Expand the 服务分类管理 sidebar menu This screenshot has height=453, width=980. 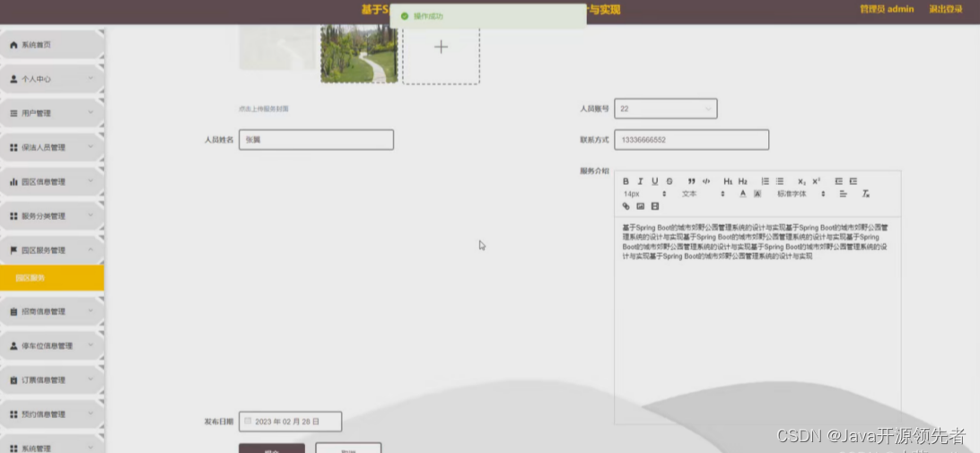pyautogui.click(x=51, y=216)
